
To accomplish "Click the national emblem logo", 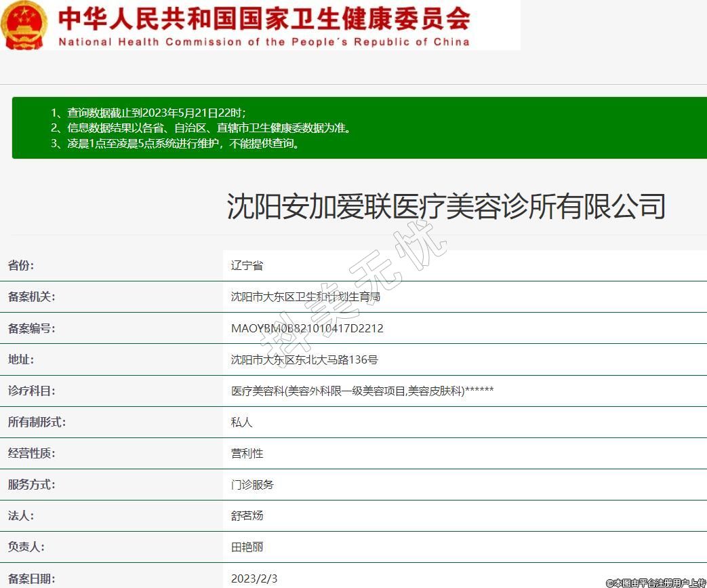I will (24, 25).
